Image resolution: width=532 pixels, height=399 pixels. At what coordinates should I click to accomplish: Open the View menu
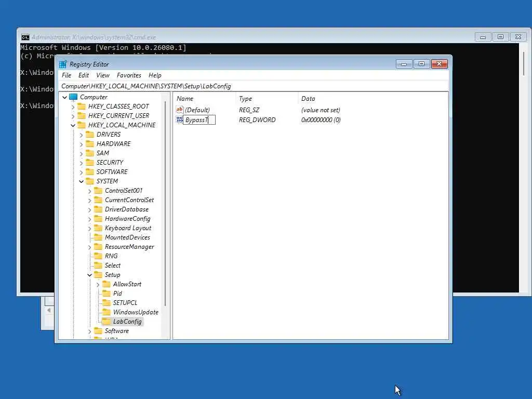pyautogui.click(x=102, y=75)
